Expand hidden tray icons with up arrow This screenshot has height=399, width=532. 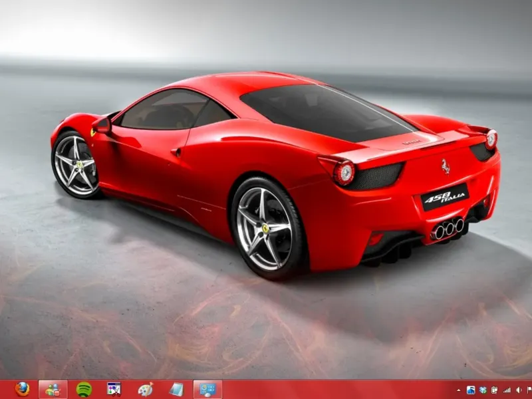[459, 390]
